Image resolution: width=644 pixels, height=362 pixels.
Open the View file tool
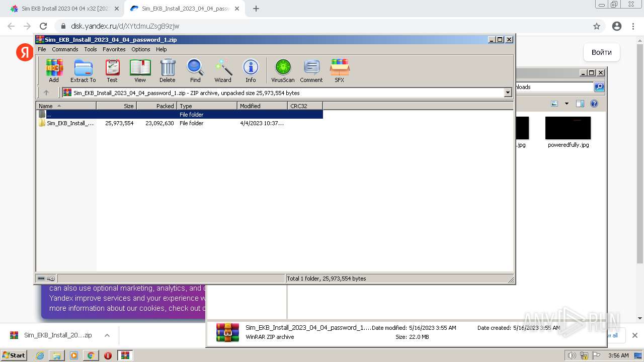click(x=140, y=71)
